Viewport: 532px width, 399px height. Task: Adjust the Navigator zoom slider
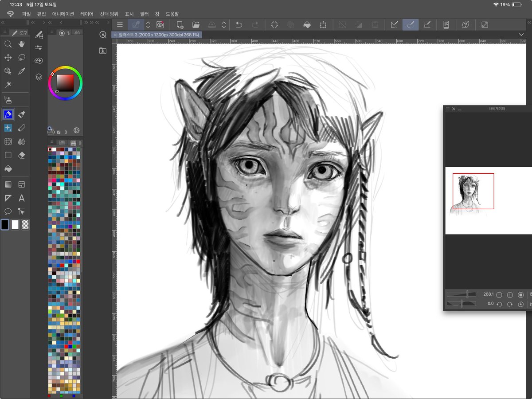462,294
